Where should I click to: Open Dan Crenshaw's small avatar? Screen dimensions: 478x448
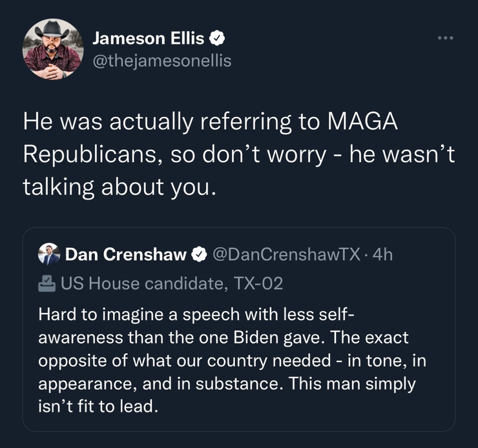pyautogui.click(x=49, y=254)
